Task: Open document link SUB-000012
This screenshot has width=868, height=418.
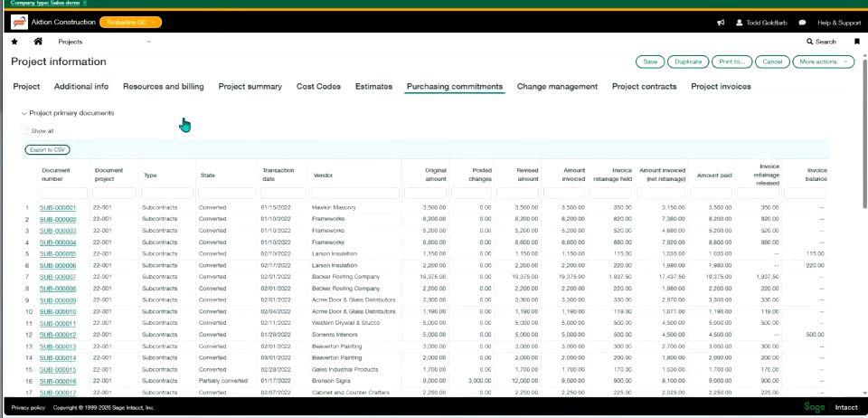Action: point(58,335)
